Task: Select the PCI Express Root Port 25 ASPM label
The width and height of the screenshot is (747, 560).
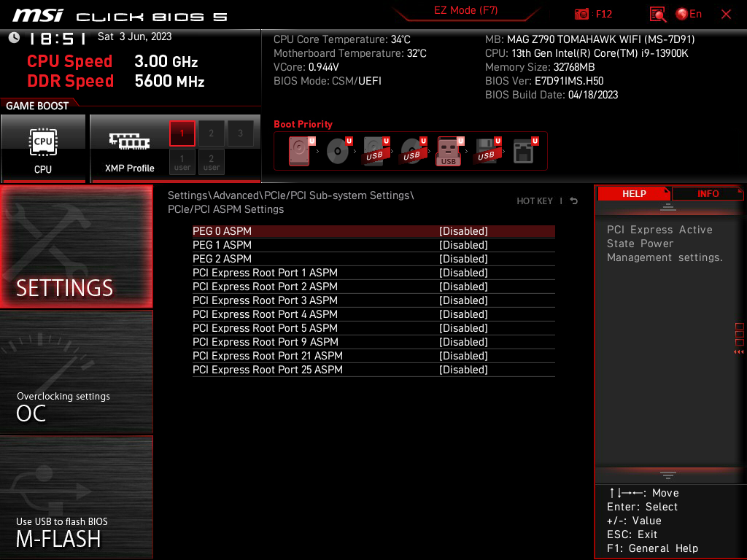Action: click(267, 369)
